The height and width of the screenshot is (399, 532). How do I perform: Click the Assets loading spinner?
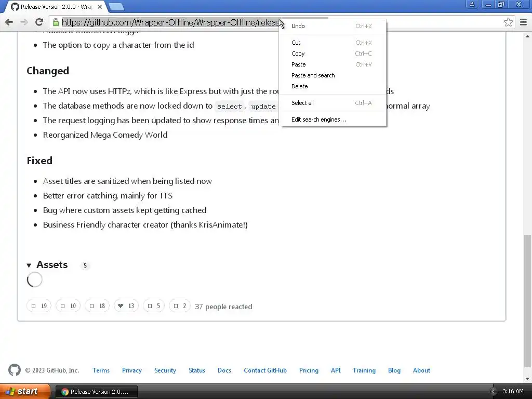click(35, 280)
